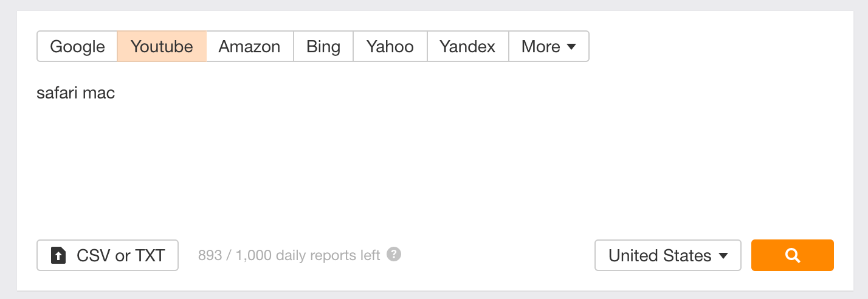Screen dimensions: 868x299
Task: Select the Youtube search engine tab
Action: [x=162, y=47]
